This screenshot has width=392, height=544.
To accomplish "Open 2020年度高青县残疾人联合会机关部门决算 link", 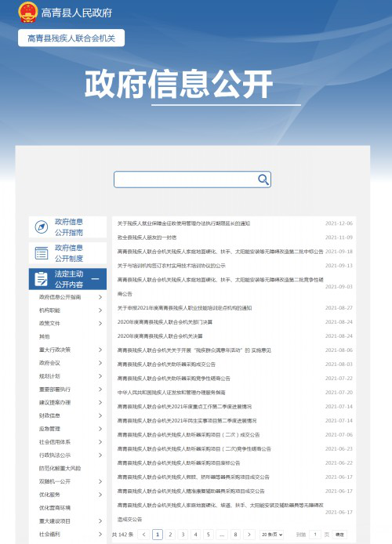I will [x=165, y=322].
